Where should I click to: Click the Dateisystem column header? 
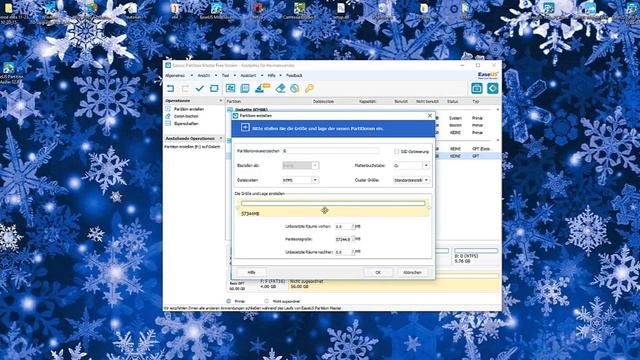(324, 101)
